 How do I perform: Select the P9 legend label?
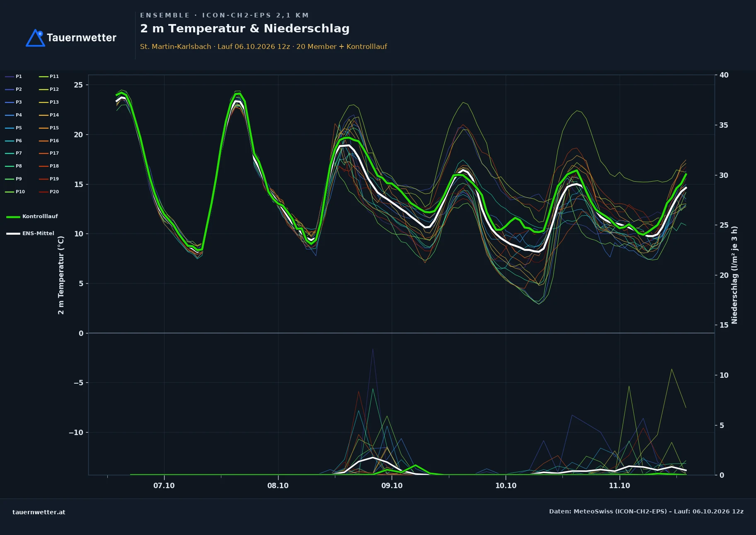pyautogui.click(x=19, y=179)
